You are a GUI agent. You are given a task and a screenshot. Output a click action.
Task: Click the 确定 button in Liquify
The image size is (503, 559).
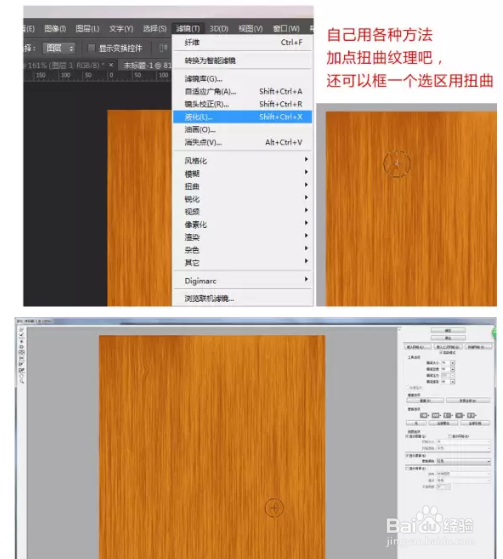448,330
